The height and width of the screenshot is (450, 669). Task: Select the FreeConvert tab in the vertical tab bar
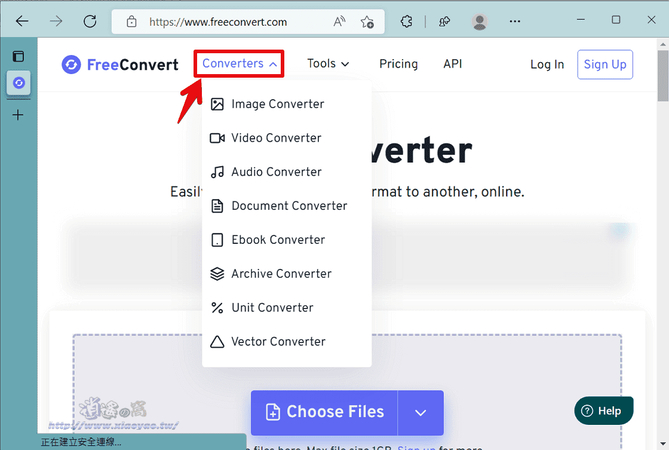(x=18, y=83)
